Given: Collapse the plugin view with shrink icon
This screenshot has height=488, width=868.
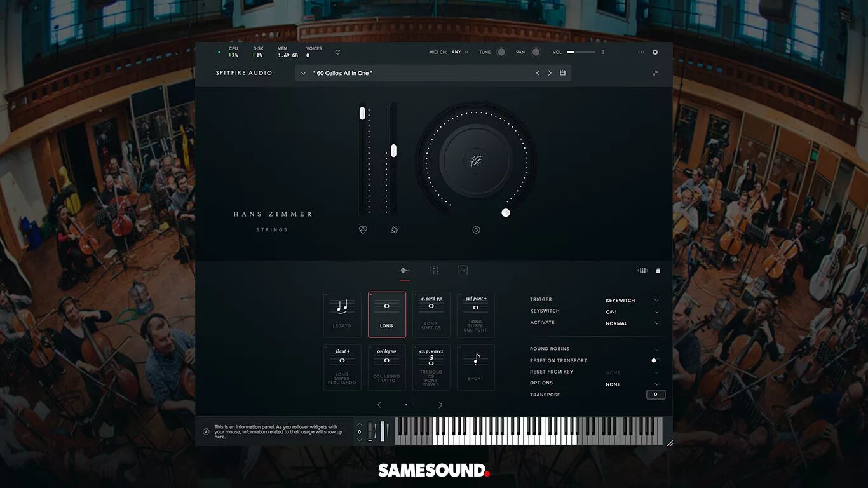Looking at the screenshot, I should tap(655, 73).
